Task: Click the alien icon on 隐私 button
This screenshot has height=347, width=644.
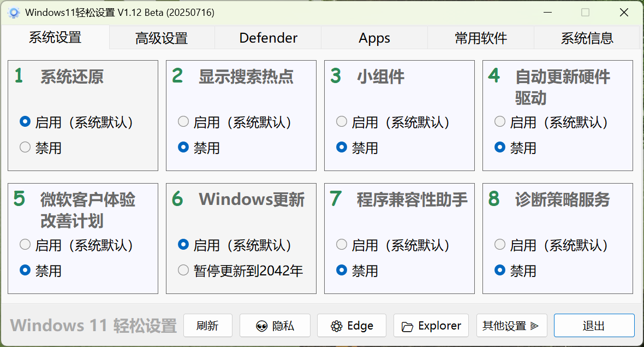Action: [262, 326]
